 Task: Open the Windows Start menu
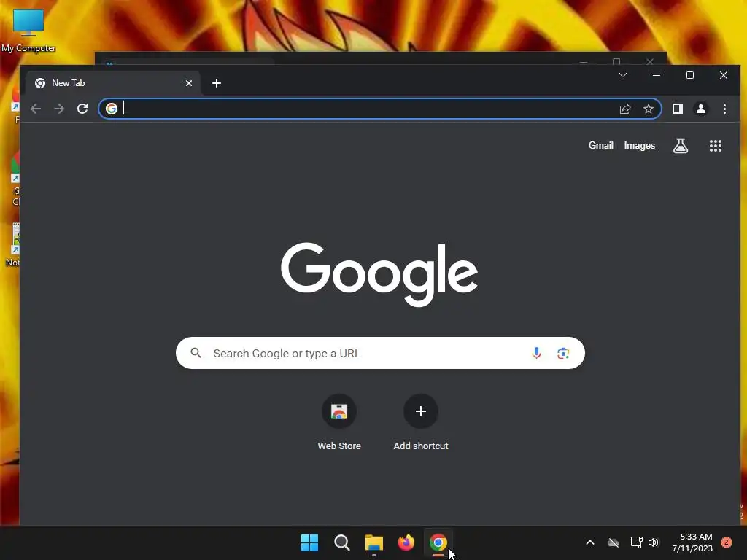point(309,542)
